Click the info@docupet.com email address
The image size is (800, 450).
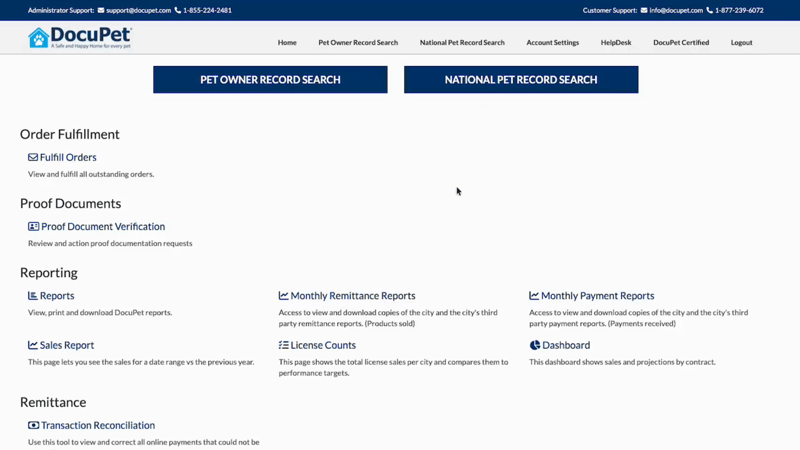coord(676,10)
